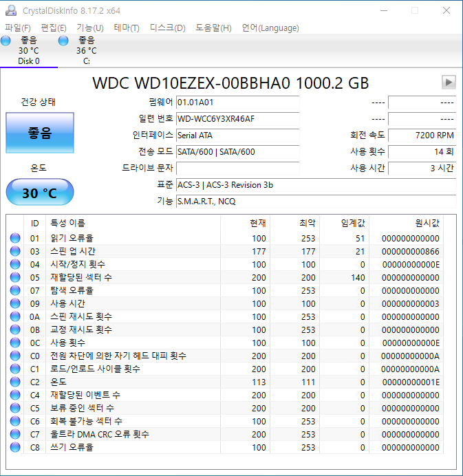Open the 편집(E) menu
Image resolution: width=463 pixels, height=476 pixels.
(54, 28)
